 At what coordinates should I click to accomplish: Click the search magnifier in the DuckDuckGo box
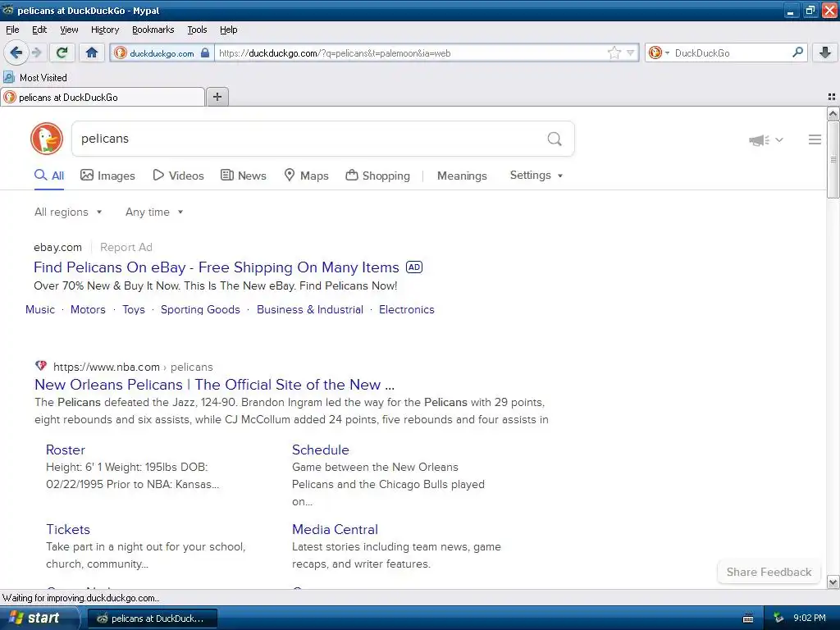(555, 139)
